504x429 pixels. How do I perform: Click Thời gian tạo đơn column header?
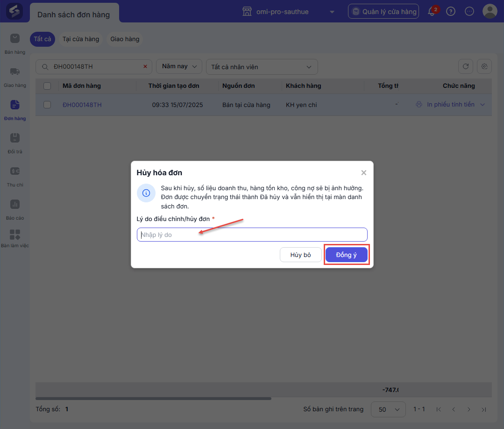174,86
